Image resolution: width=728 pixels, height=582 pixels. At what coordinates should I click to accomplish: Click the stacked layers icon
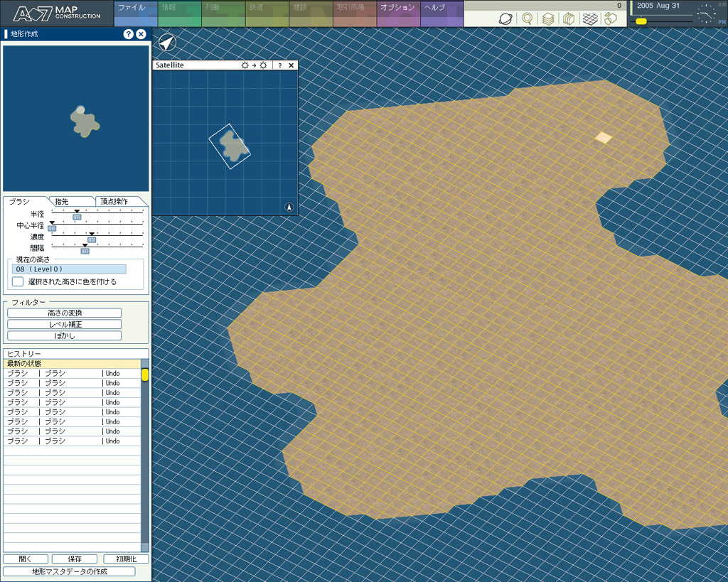click(547, 19)
